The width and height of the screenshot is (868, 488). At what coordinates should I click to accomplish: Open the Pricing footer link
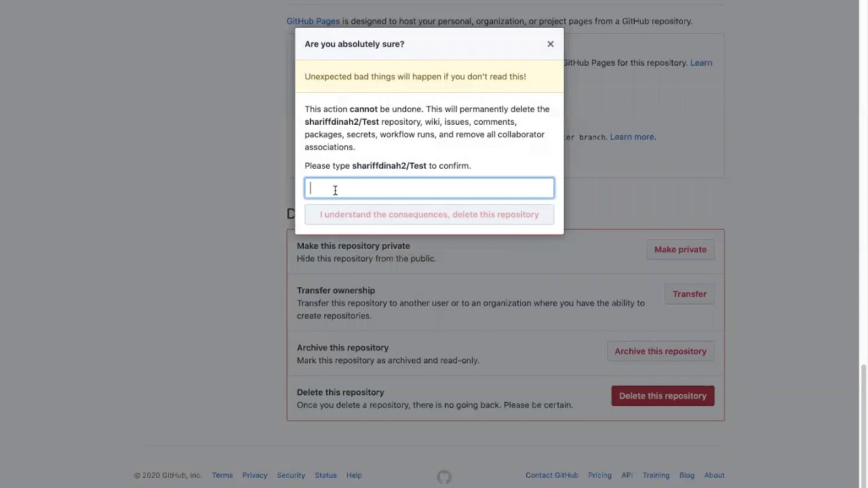(x=600, y=475)
